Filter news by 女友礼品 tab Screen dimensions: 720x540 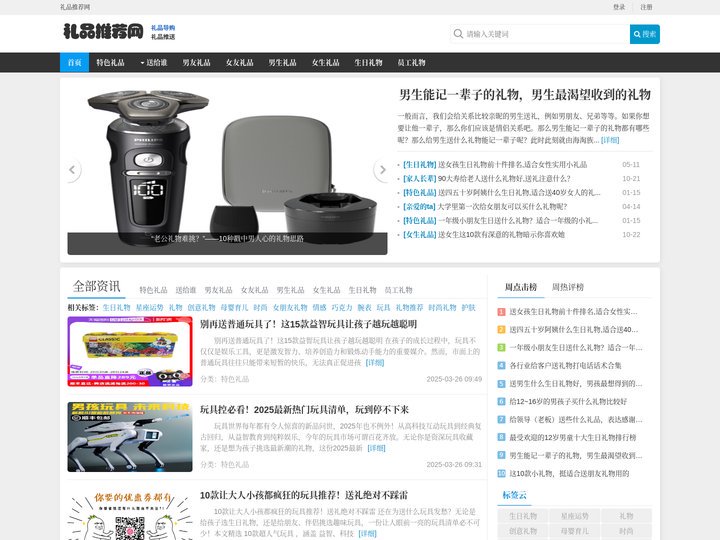pyautogui.click(x=254, y=290)
